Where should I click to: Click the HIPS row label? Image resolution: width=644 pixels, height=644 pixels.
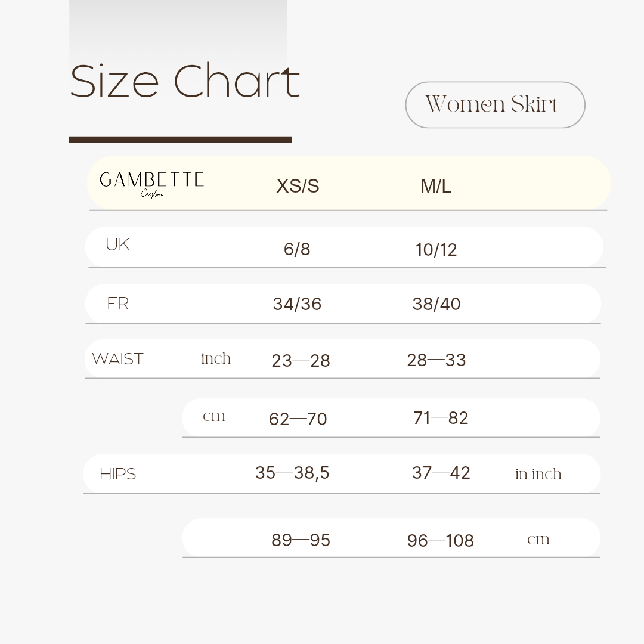pos(118,474)
